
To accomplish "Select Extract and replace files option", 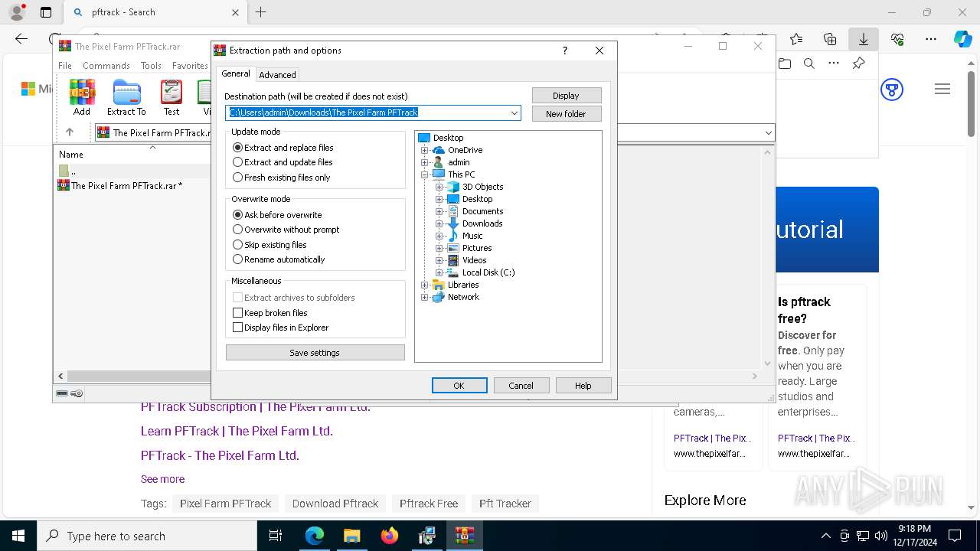I will 283,148.
